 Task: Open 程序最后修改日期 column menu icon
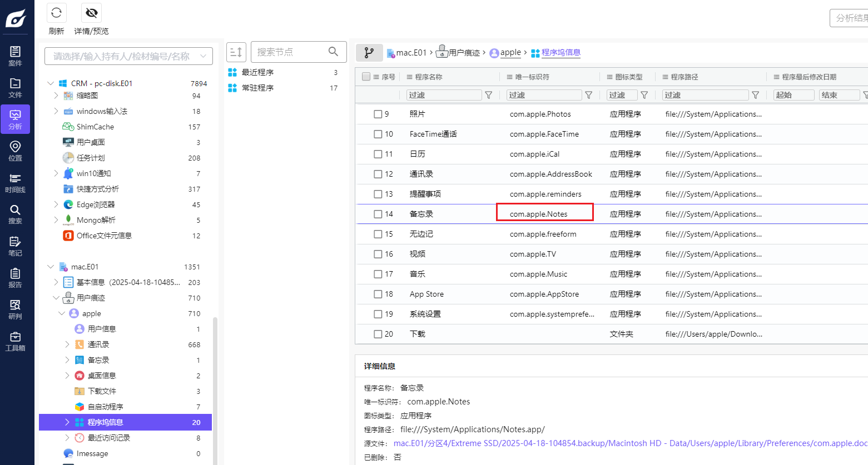tap(777, 77)
